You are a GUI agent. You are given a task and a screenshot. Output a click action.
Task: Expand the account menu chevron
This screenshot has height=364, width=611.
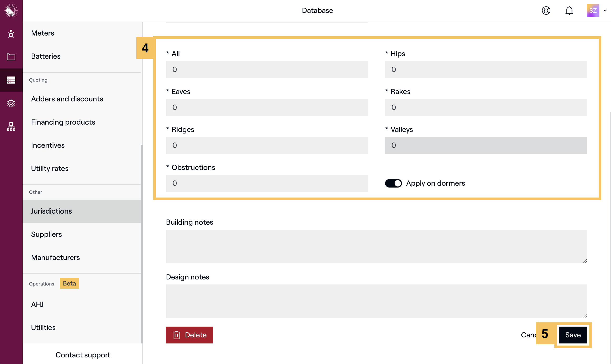tap(605, 11)
